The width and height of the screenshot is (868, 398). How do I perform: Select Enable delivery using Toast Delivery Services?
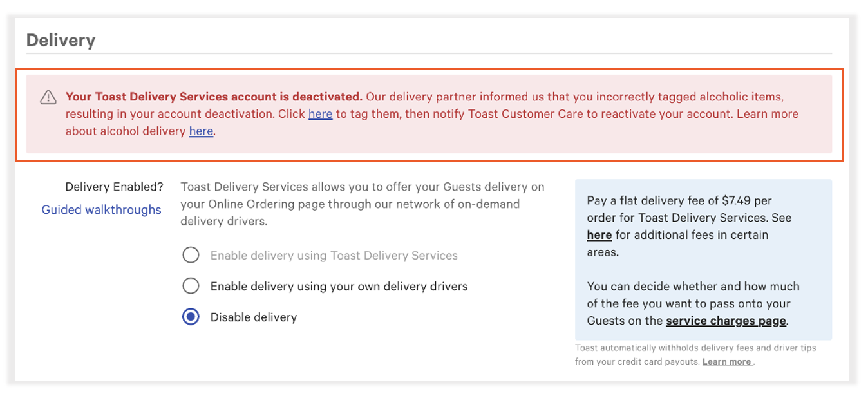click(x=191, y=255)
